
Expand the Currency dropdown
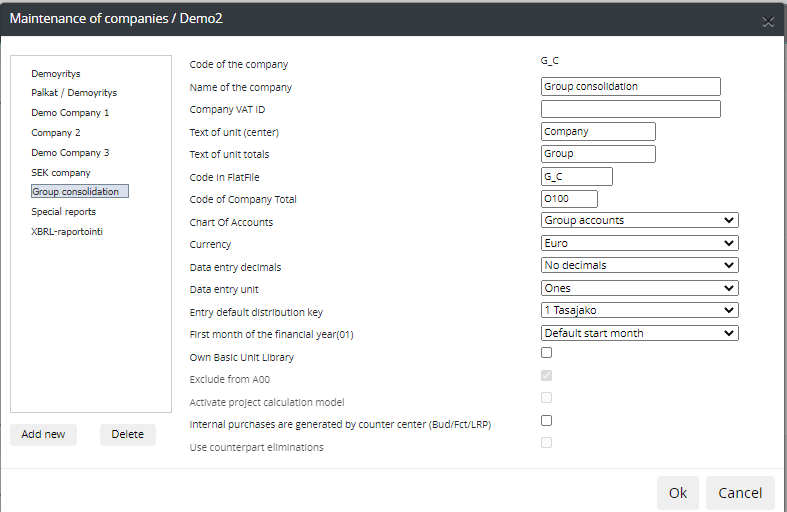(x=639, y=243)
